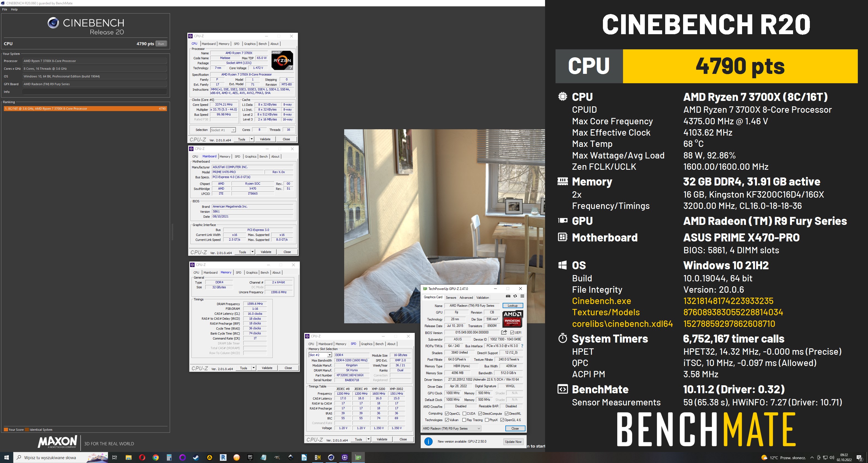Screen dimensions: 868x463
Task: Expand Tools arrow in CPU-Z SPD window
Action: pyautogui.click(x=368, y=439)
